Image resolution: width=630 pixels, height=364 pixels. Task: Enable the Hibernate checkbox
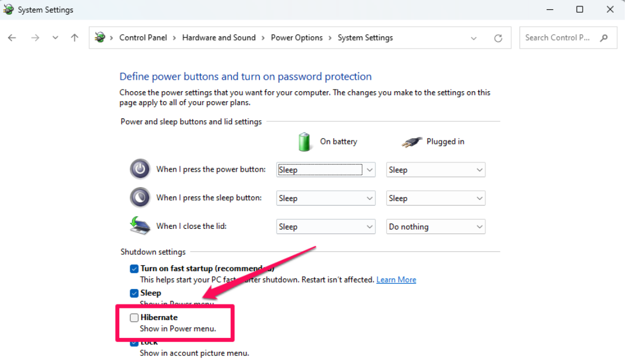[134, 317]
